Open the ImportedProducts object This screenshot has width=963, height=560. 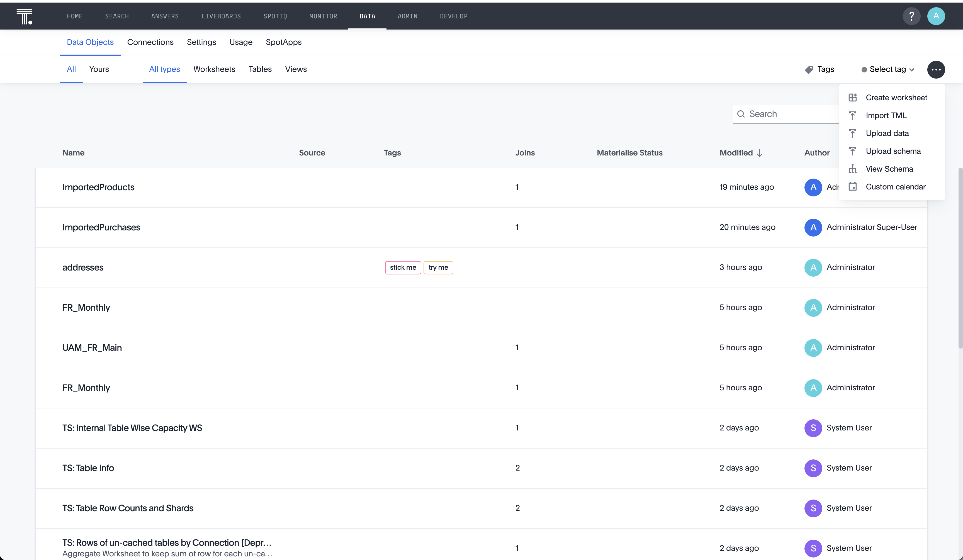[98, 187]
